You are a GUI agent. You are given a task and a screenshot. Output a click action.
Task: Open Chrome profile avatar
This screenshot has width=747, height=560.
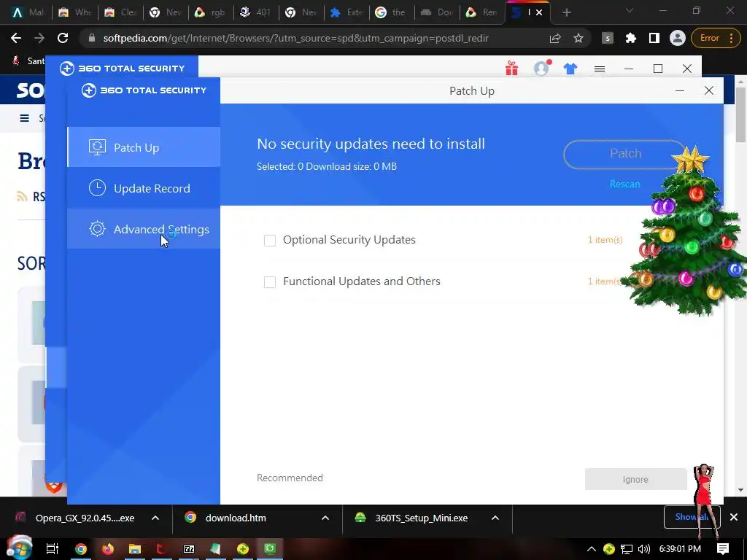click(x=677, y=38)
